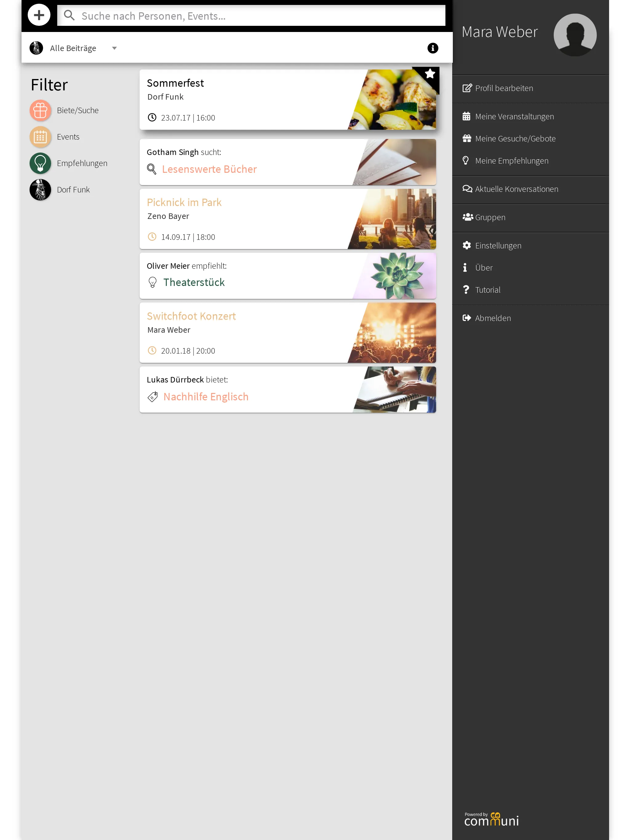Open the Picknick im Park event
The height and width of the screenshot is (840, 630).
(x=184, y=202)
